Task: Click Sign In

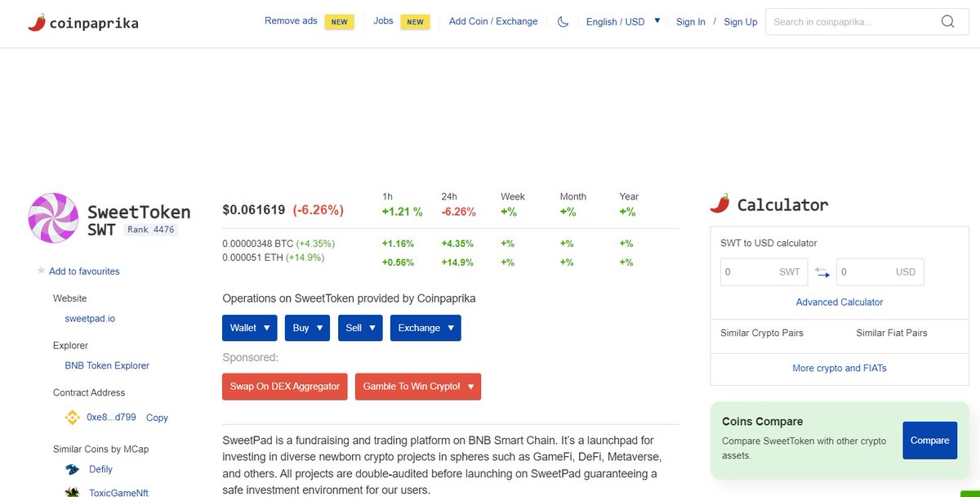Action: [691, 22]
